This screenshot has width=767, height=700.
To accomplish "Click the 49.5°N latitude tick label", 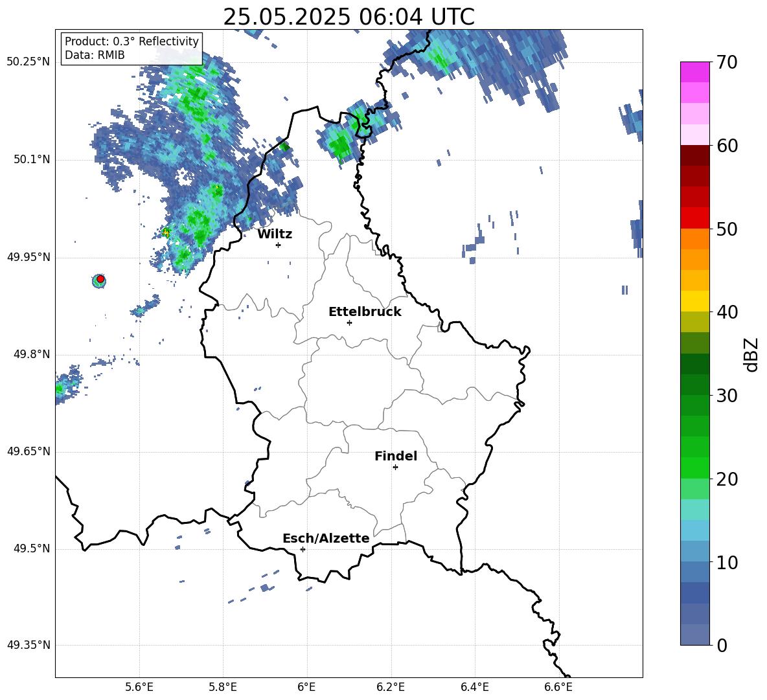I will (x=32, y=548).
